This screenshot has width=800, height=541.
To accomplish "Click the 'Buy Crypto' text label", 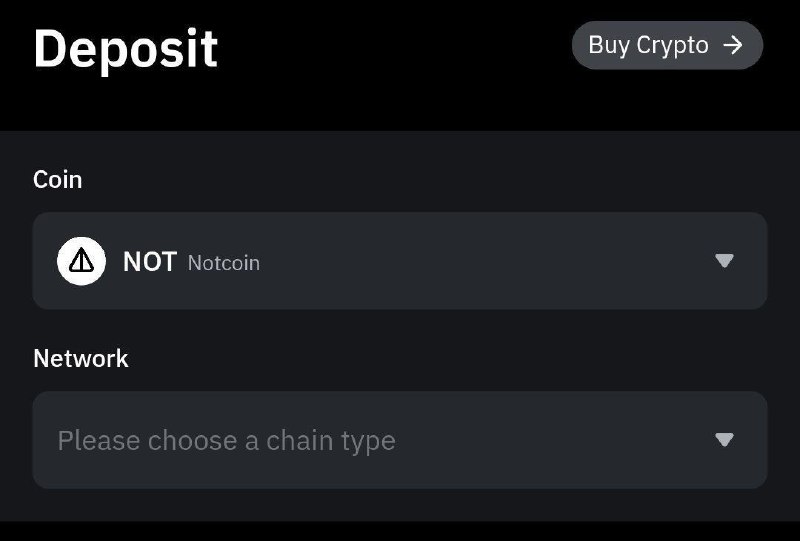I will coord(648,46).
